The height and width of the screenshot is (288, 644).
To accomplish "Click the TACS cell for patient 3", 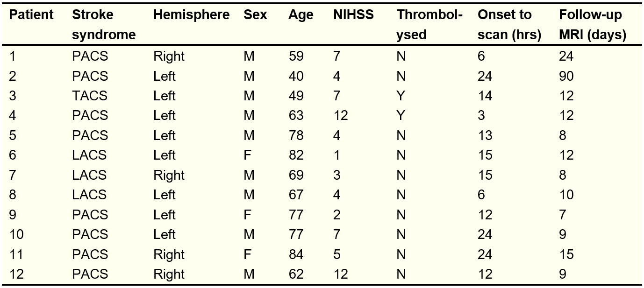I will 90,96.
